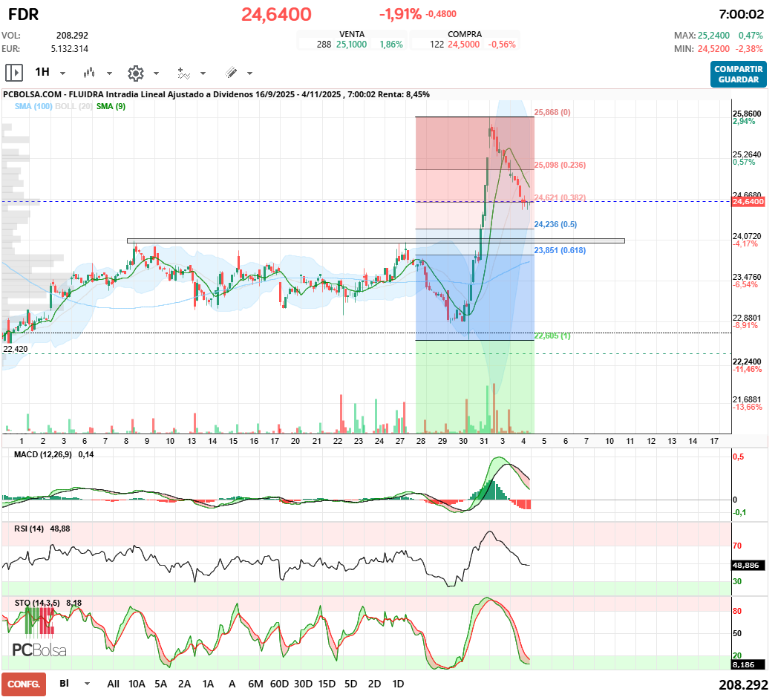Toggle the SMA (9) indicator label
Image resolution: width=778 pixels, height=700 pixels.
pos(111,107)
